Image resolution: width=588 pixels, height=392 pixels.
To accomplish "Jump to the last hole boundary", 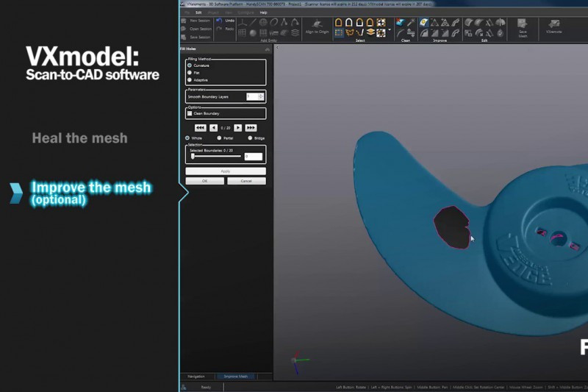I will coord(251,128).
